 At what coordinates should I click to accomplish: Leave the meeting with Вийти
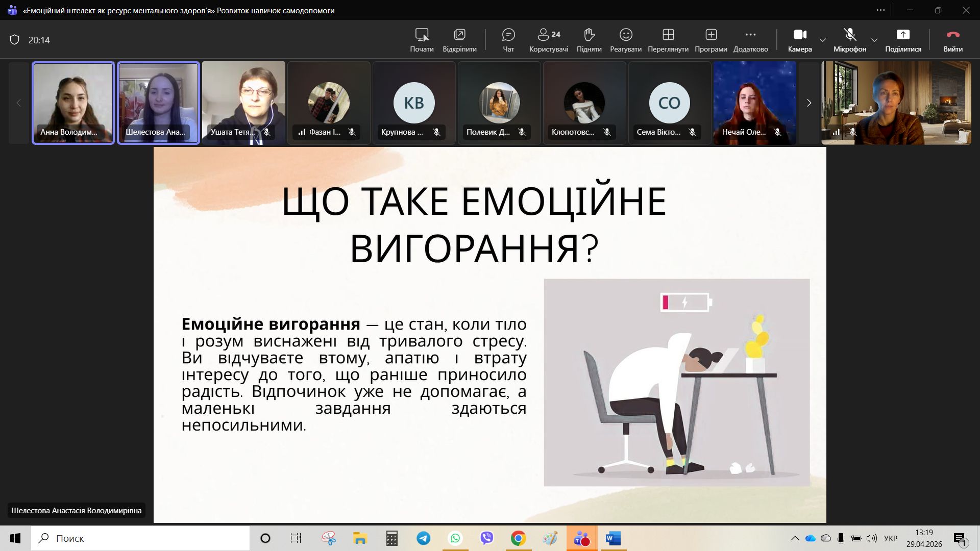pyautogui.click(x=952, y=40)
